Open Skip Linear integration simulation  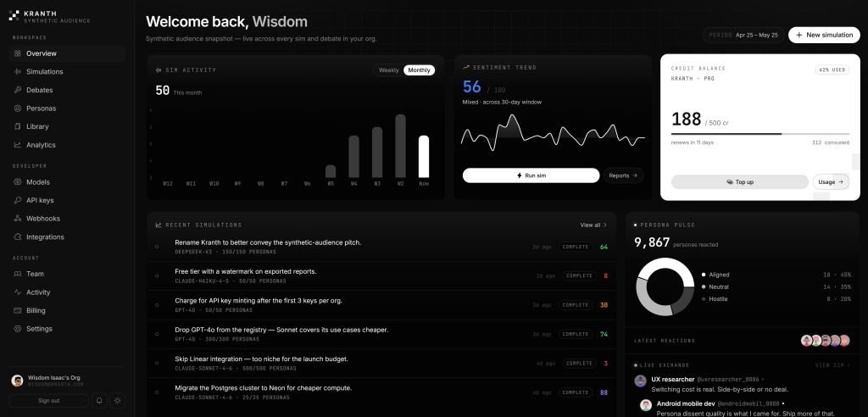coord(381,364)
